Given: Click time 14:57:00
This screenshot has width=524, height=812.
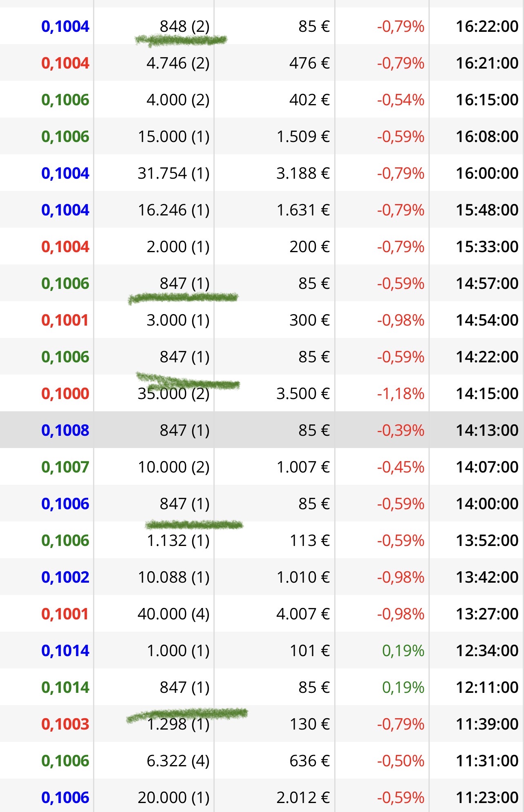Looking at the screenshot, I should [x=487, y=284].
